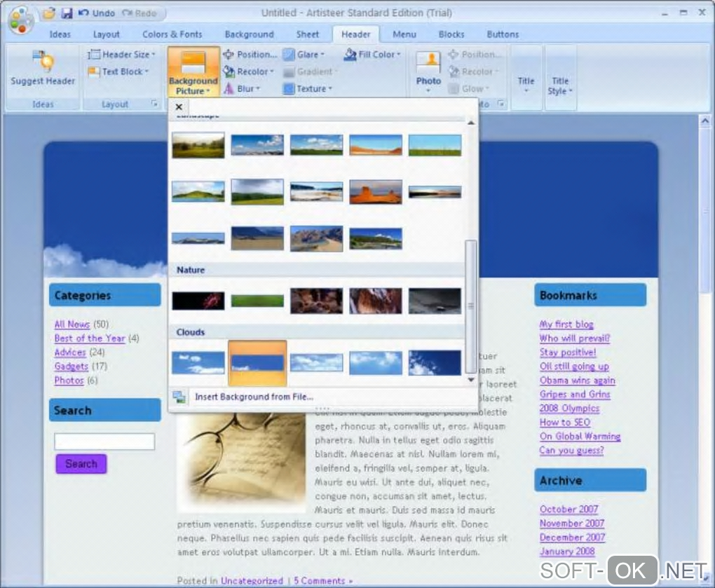Click the Artisteer application orb button
This screenshot has height=588, width=715.
point(20,20)
